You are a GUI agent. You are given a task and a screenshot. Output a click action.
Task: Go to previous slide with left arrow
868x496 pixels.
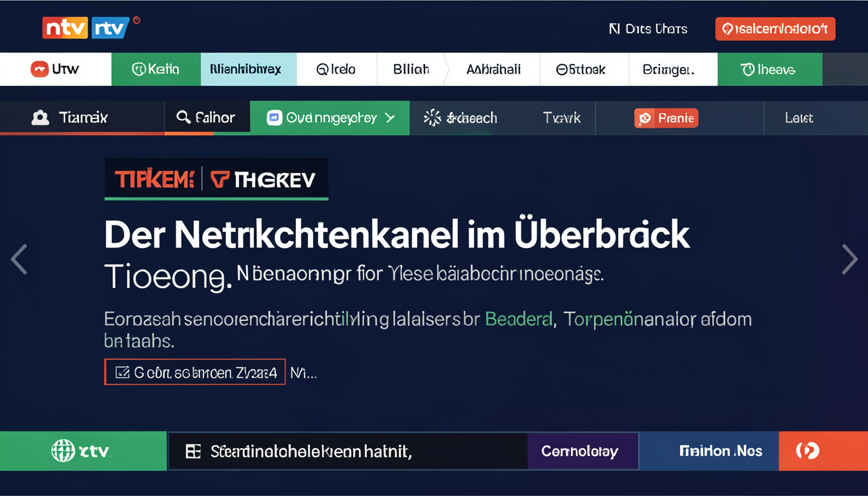[19, 259]
